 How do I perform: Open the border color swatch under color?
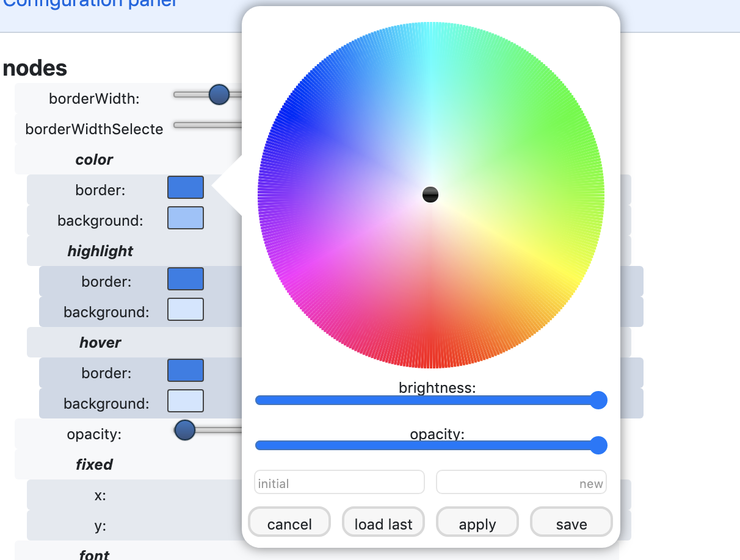click(x=185, y=187)
